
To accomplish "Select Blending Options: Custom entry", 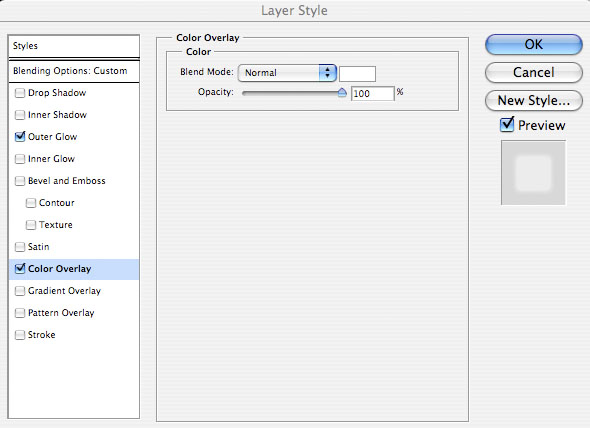I will point(74,71).
